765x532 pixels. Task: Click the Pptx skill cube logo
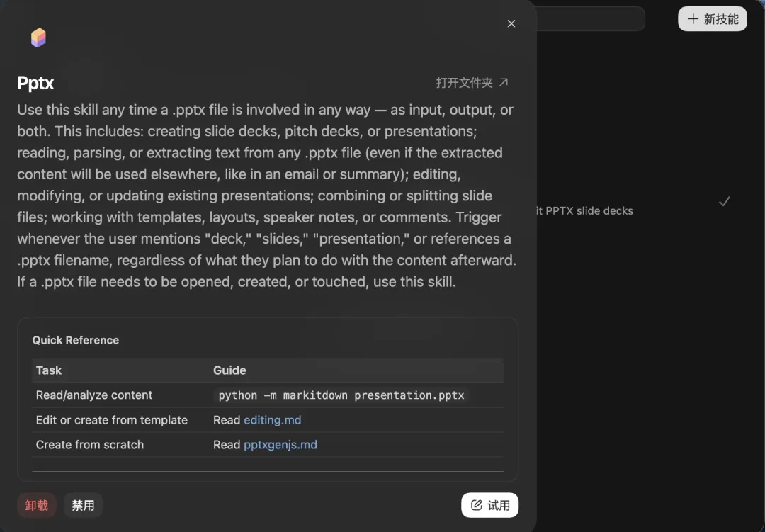[38, 38]
